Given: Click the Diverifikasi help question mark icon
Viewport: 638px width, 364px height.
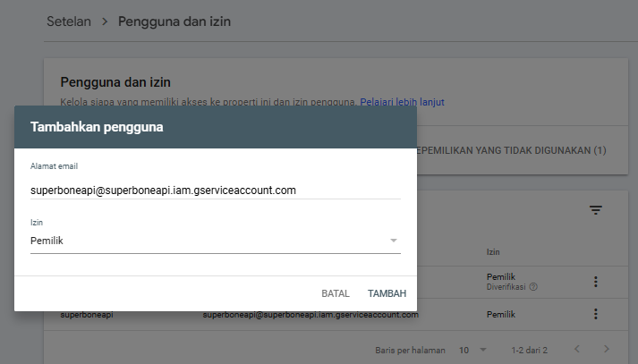Looking at the screenshot, I should 533,287.
